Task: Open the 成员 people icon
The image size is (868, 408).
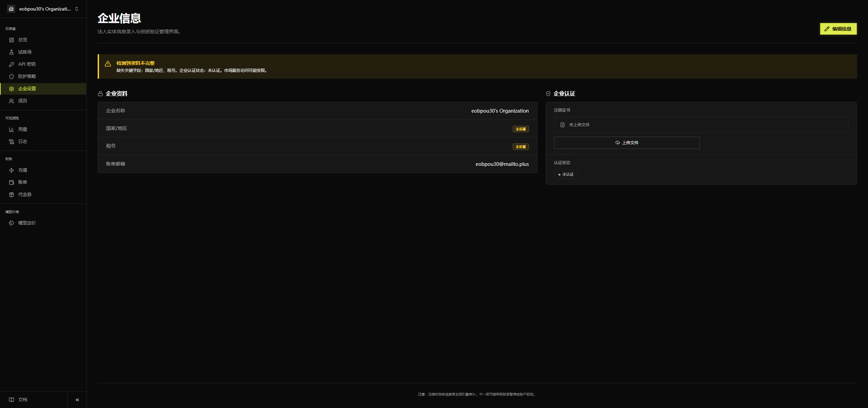Action: pos(12,101)
